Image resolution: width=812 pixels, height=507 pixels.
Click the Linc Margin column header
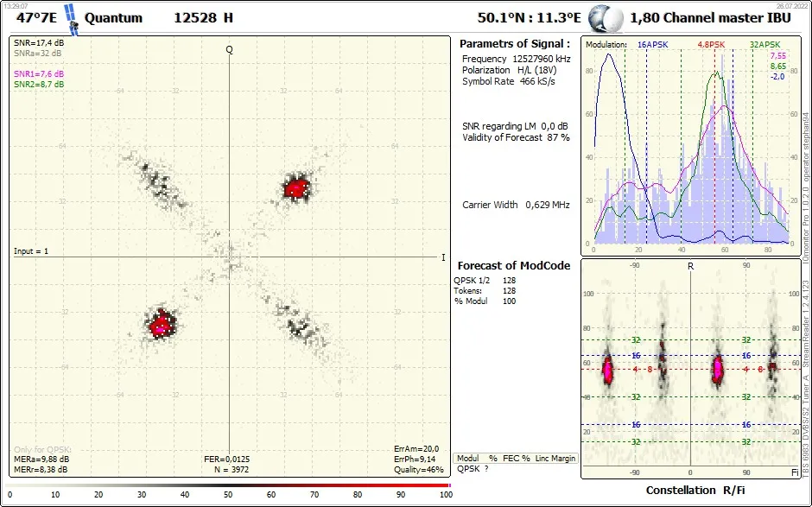click(x=555, y=459)
